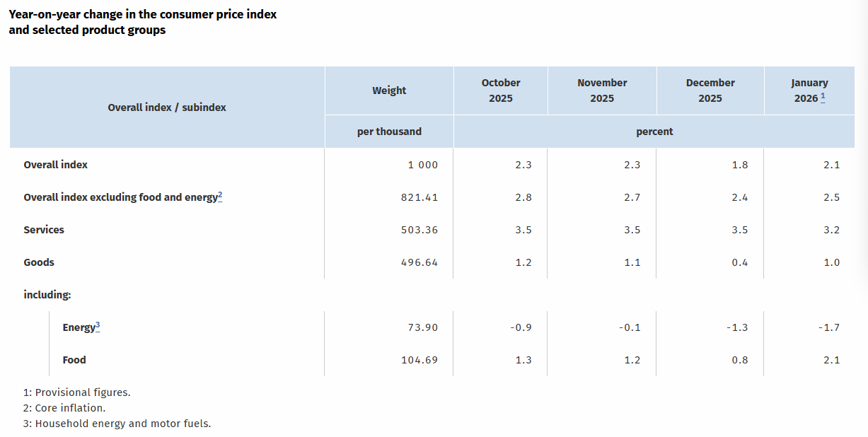Open footnote 3 link next to Energy
Viewport: 868px width, 437px height.
[x=98, y=326]
